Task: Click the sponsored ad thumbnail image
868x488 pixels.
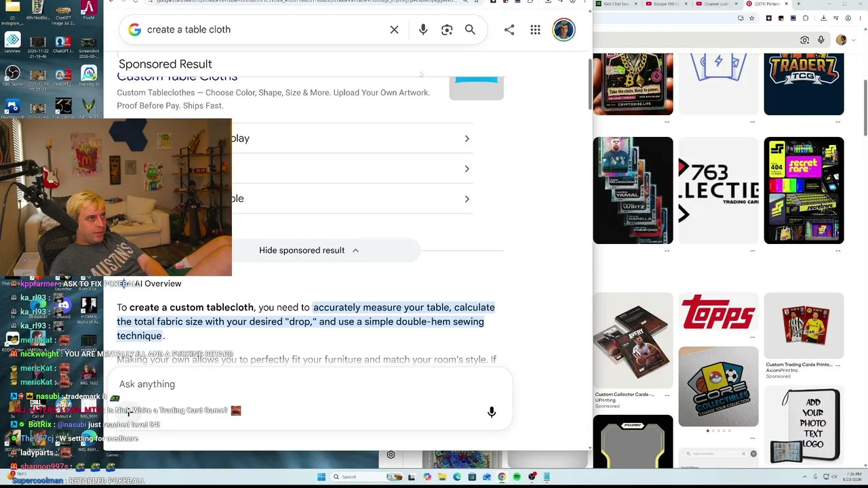Action: coord(477,87)
